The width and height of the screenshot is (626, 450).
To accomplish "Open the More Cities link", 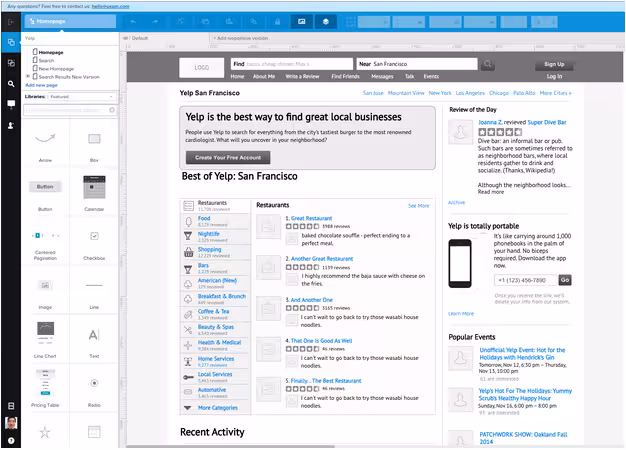I will click(555, 93).
